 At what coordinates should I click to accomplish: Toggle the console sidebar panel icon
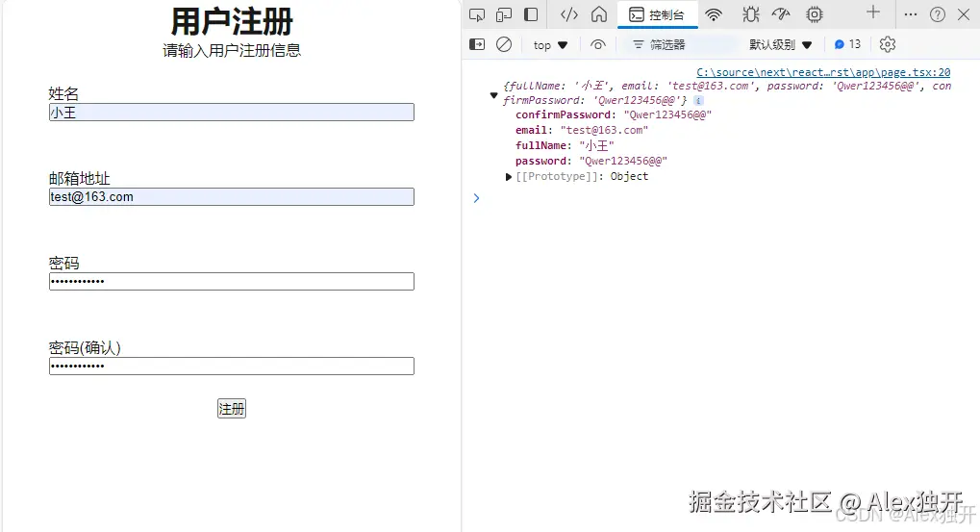click(x=477, y=44)
